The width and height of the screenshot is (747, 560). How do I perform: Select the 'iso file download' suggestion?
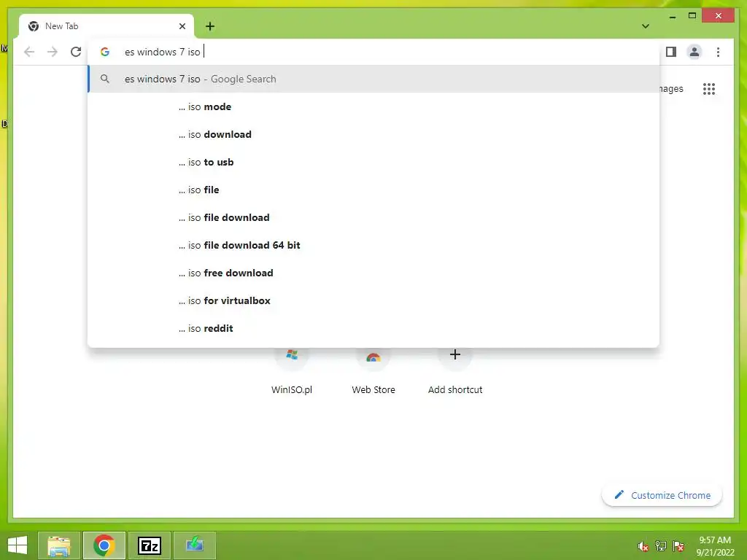374,217
